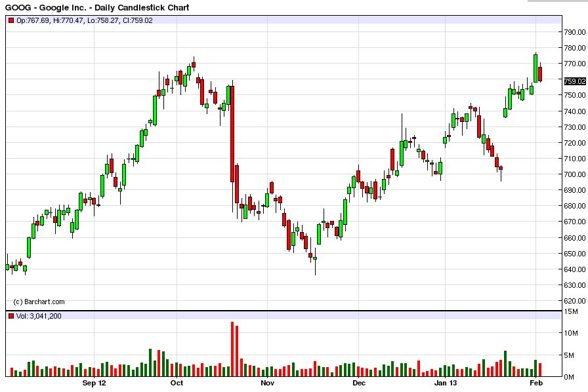Click the '670.00' price axis label

pyautogui.click(x=574, y=222)
